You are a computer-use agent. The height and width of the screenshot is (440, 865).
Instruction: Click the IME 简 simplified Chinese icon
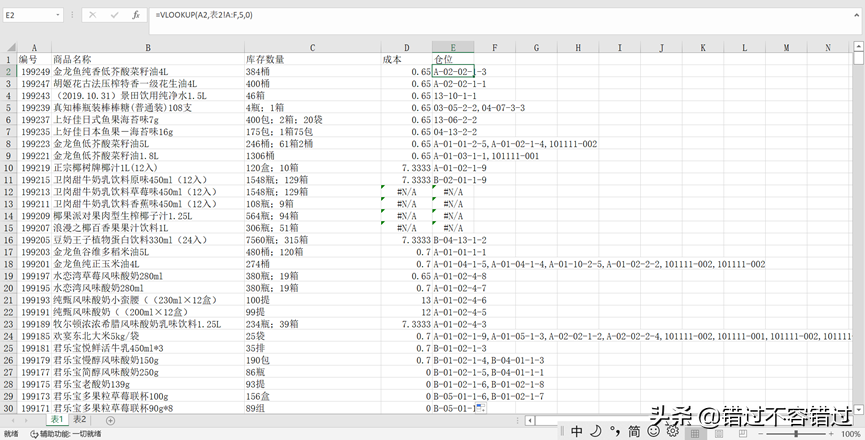(x=634, y=431)
